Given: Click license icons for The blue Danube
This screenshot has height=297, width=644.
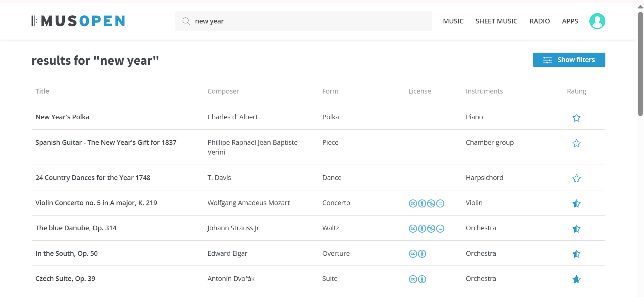Looking at the screenshot, I should coord(426,228).
